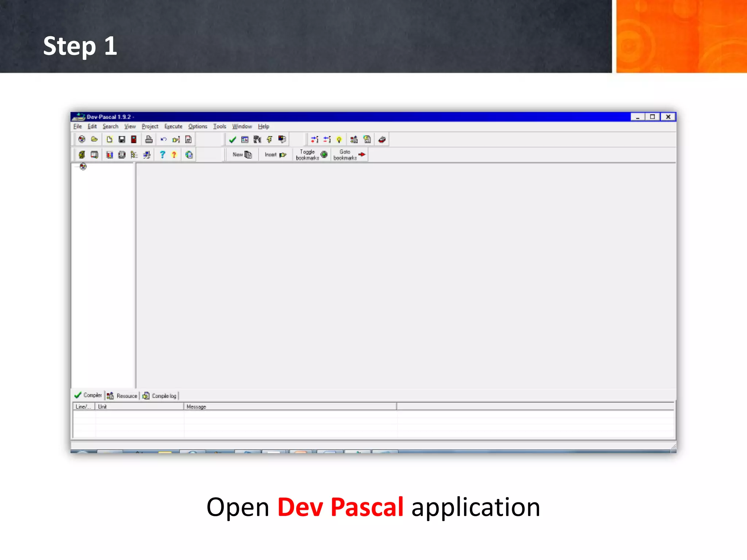Open the Execute menu
Image resolution: width=747 pixels, height=560 pixels.
pyautogui.click(x=173, y=127)
